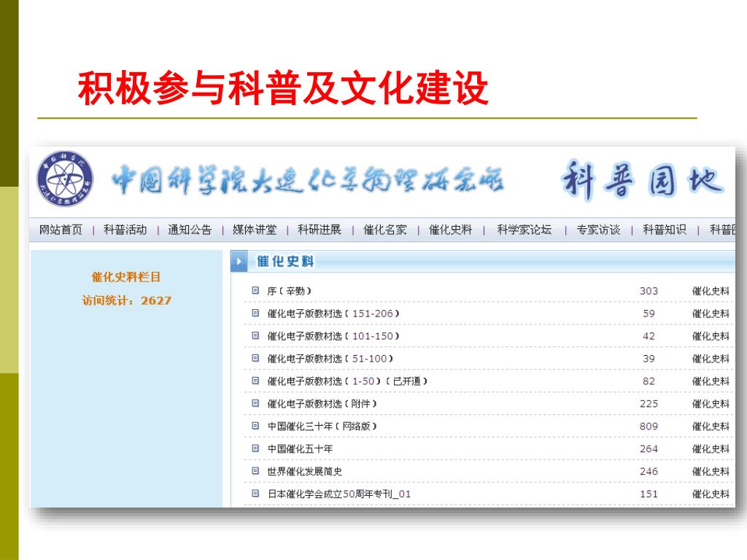Click the view count 809

coord(649,426)
